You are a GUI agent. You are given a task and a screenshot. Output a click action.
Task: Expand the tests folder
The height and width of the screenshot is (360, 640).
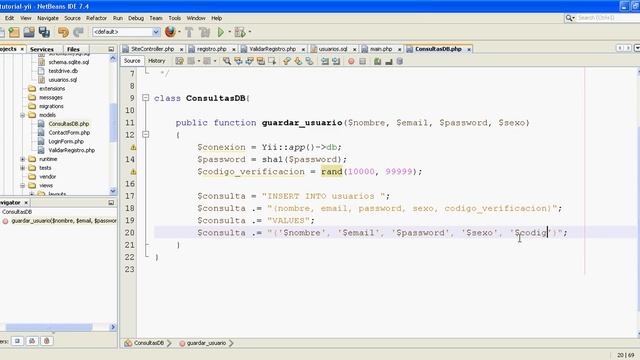click(x=23, y=168)
